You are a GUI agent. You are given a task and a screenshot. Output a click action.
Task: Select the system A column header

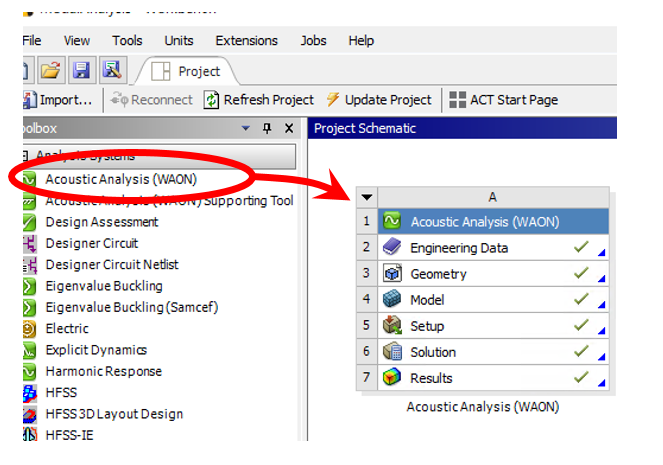click(x=493, y=197)
